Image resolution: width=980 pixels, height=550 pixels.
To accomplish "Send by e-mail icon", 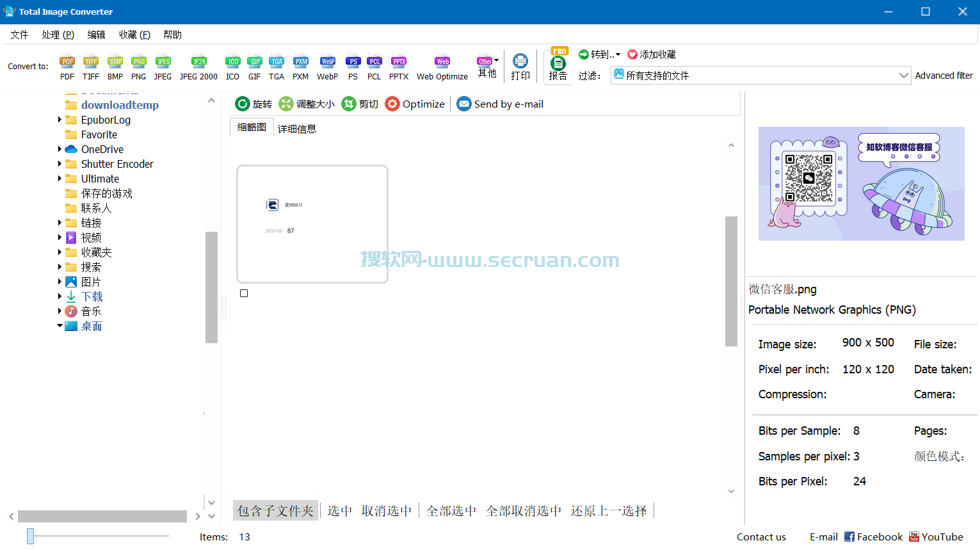I will coord(500,104).
